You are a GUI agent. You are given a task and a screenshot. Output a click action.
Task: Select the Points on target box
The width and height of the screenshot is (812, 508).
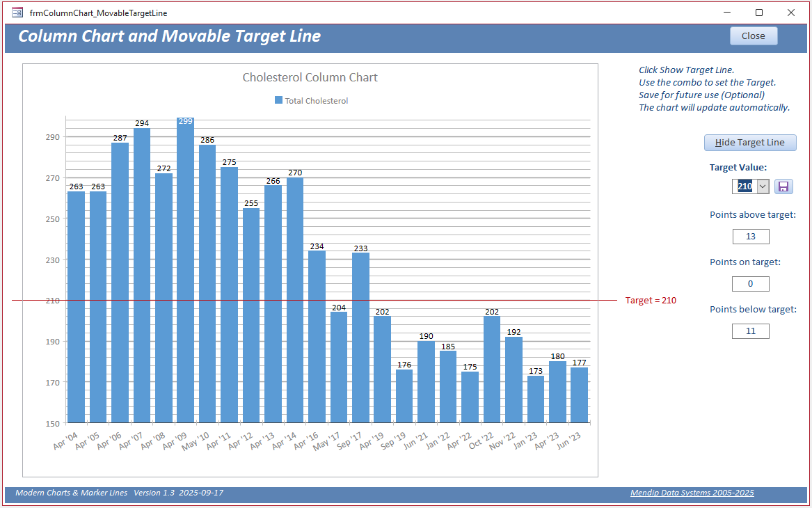pyautogui.click(x=750, y=283)
